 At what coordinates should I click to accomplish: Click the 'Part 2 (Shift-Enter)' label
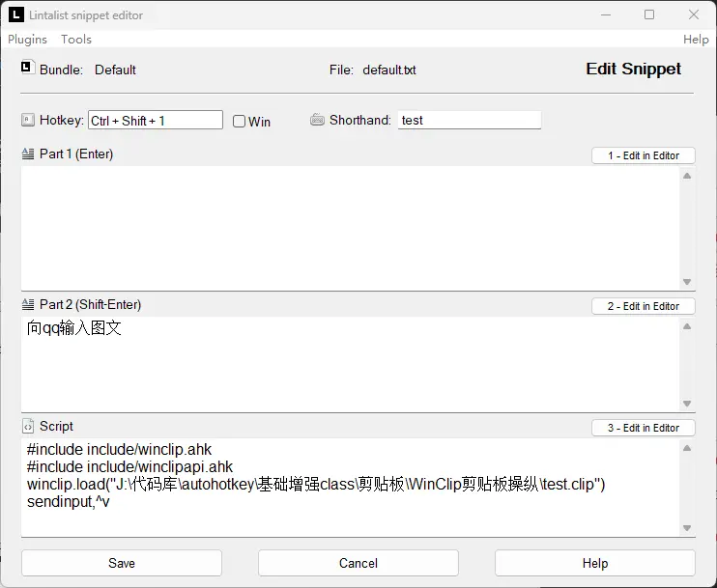click(x=91, y=305)
